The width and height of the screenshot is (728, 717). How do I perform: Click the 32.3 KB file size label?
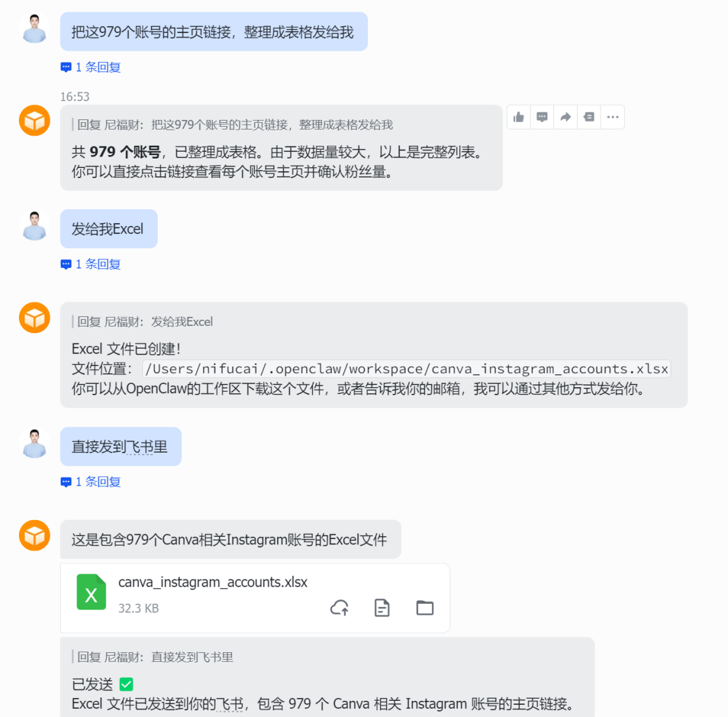pos(138,608)
